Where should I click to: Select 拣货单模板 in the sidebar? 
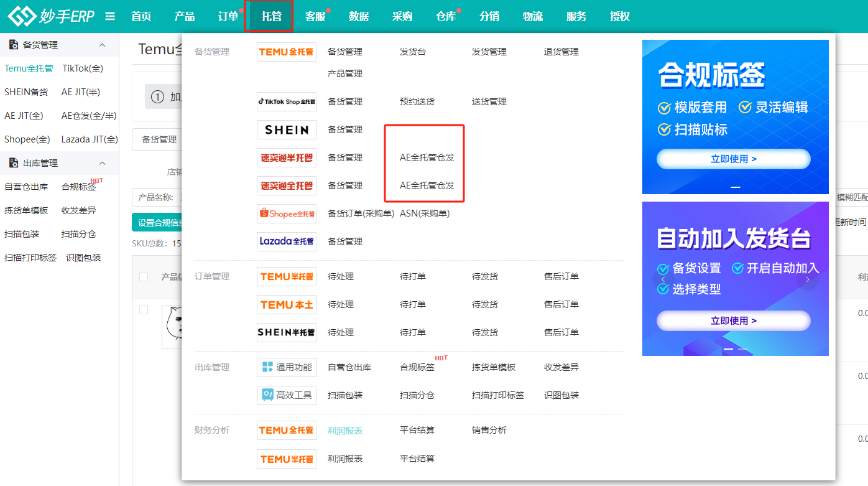tap(26, 210)
